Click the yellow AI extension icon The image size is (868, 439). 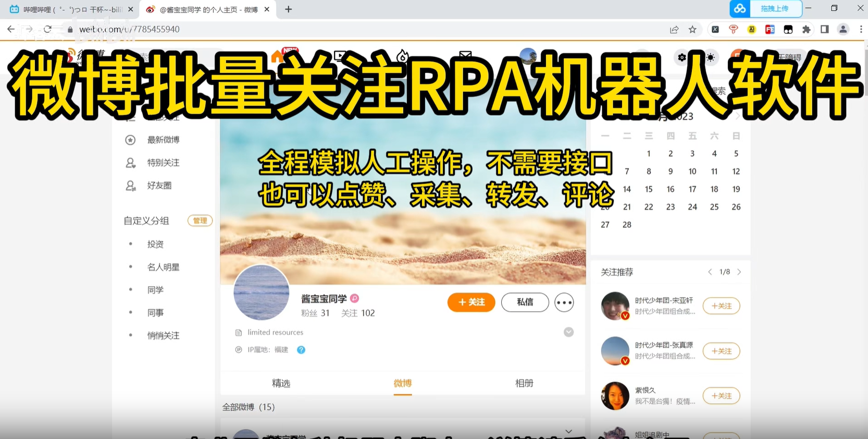click(x=752, y=30)
